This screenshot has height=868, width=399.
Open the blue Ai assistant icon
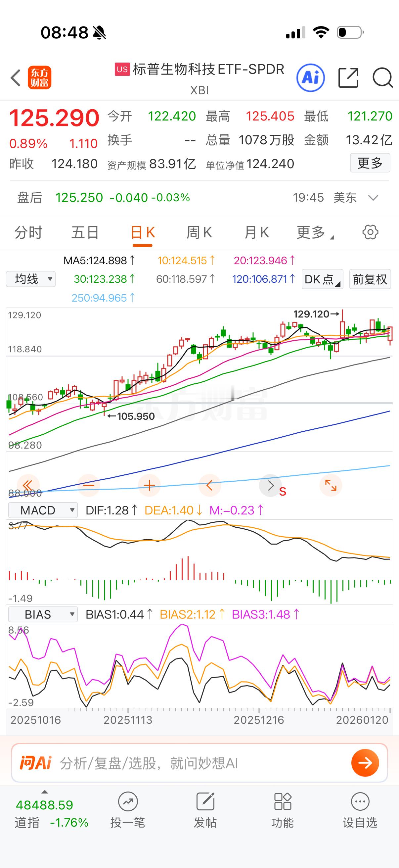click(x=310, y=78)
